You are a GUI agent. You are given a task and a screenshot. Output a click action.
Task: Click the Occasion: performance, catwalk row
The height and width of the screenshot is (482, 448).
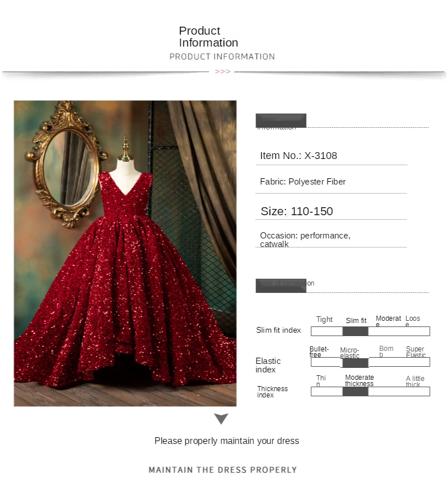331,240
